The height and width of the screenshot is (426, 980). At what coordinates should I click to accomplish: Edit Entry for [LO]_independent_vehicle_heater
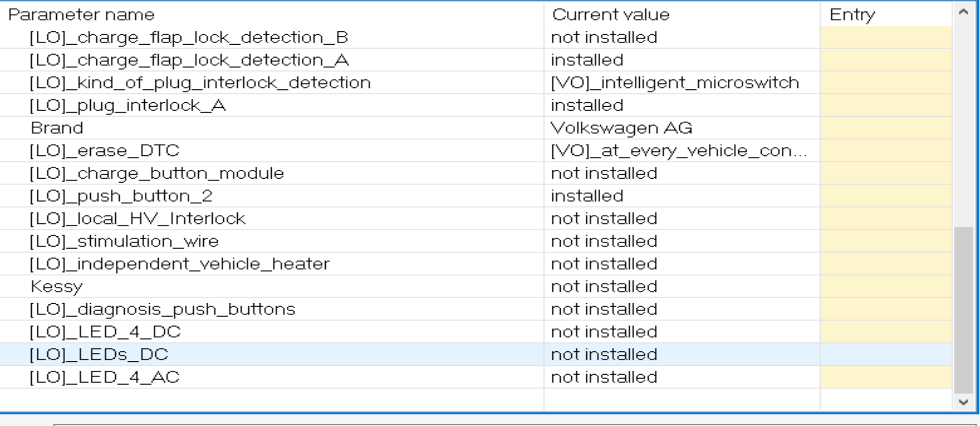coord(885,264)
